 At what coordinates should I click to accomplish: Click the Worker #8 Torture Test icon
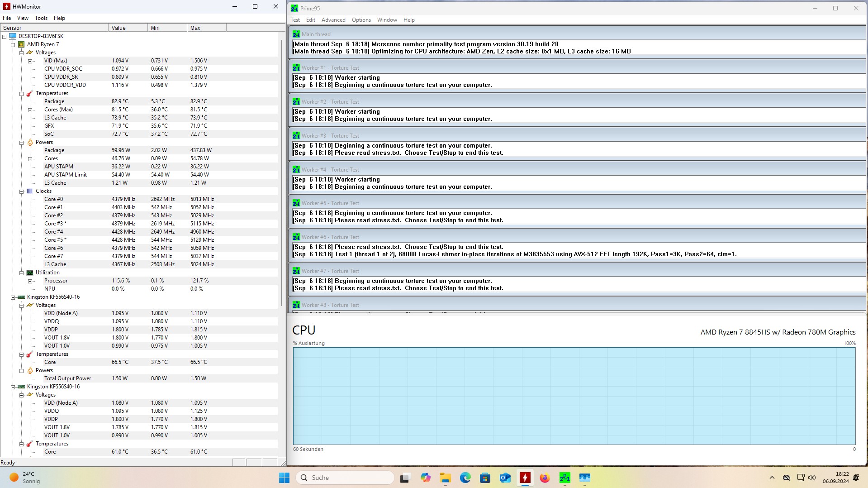296,305
